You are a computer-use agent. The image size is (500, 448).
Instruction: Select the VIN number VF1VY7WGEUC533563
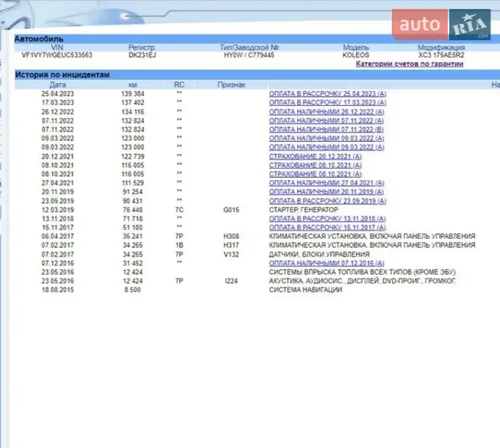57,55
